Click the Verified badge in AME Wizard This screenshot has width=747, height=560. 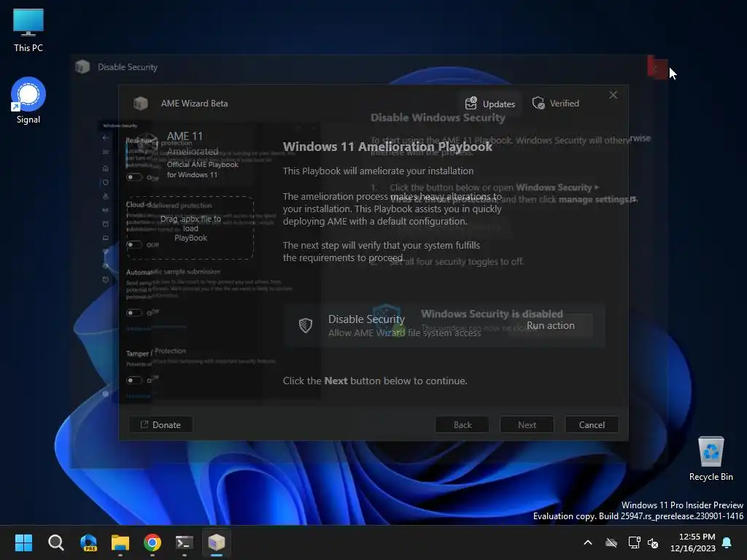pyautogui.click(x=555, y=104)
